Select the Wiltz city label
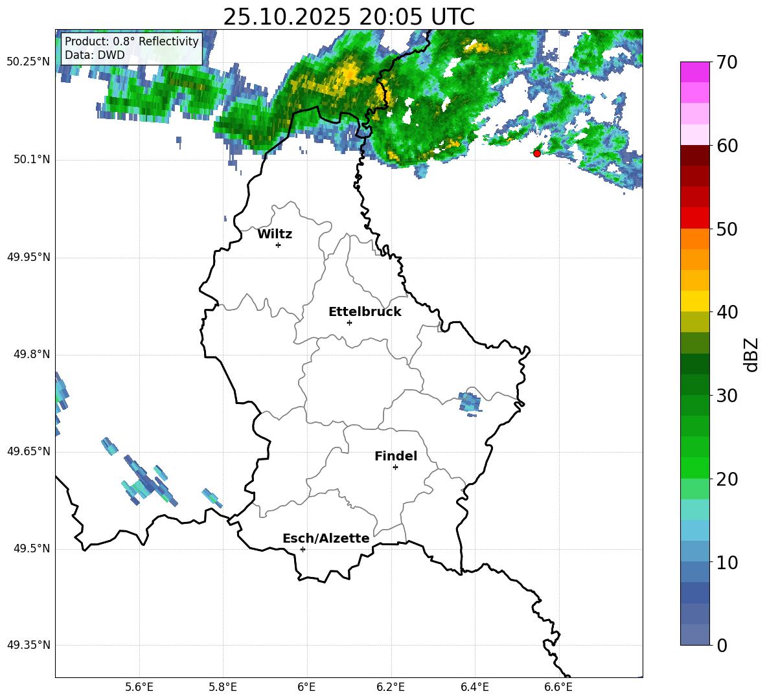The image size is (767, 700). pyautogui.click(x=275, y=234)
